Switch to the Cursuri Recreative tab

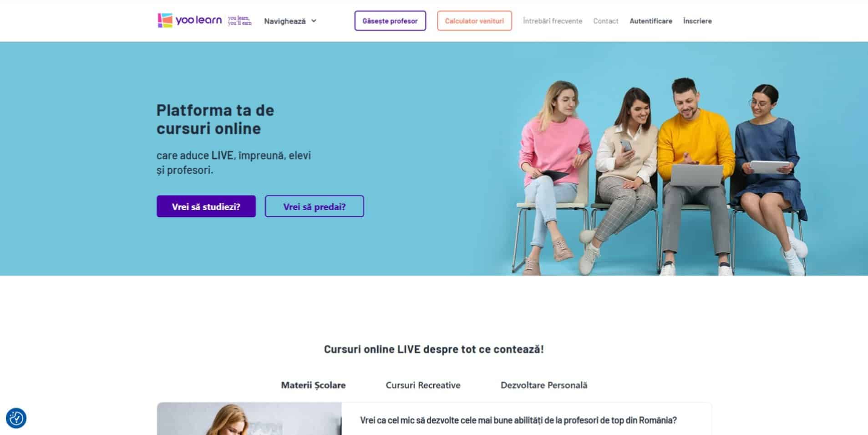(423, 385)
